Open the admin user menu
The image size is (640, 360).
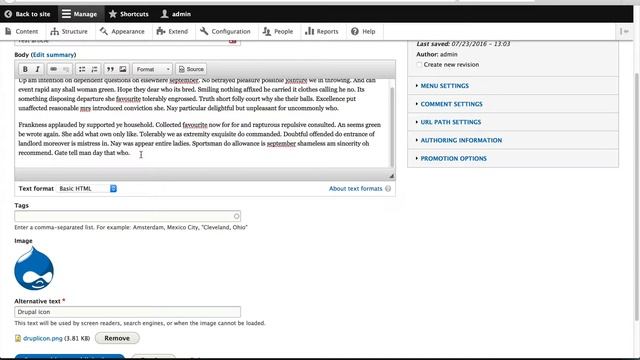176,14
